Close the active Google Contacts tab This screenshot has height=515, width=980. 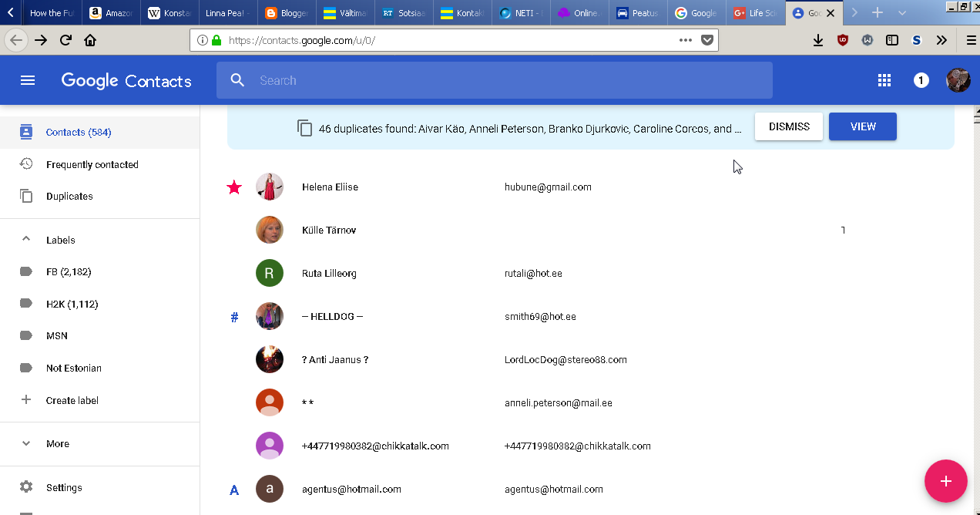click(831, 13)
